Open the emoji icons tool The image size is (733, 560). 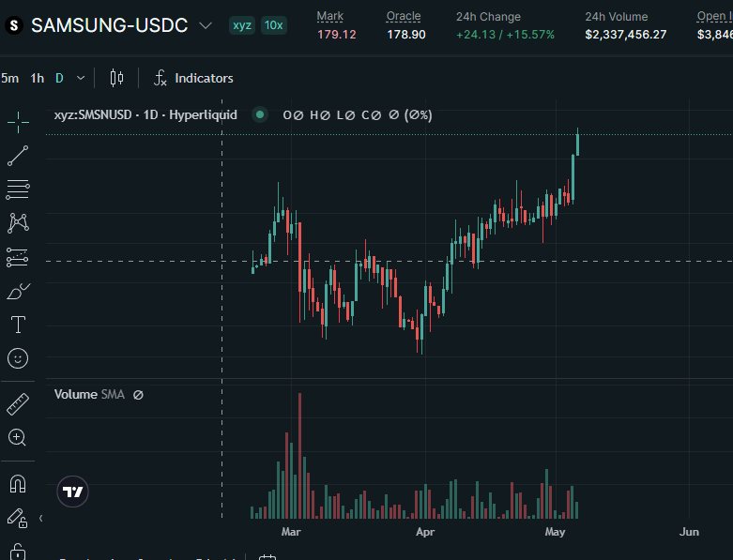pos(18,358)
